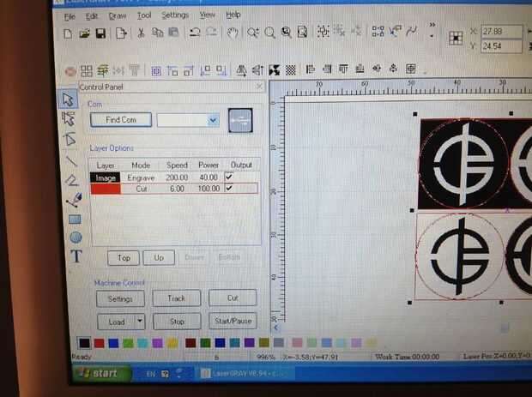532x397 pixels.
Task: Pick the bright red palette swatch
Action: click(x=99, y=344)
